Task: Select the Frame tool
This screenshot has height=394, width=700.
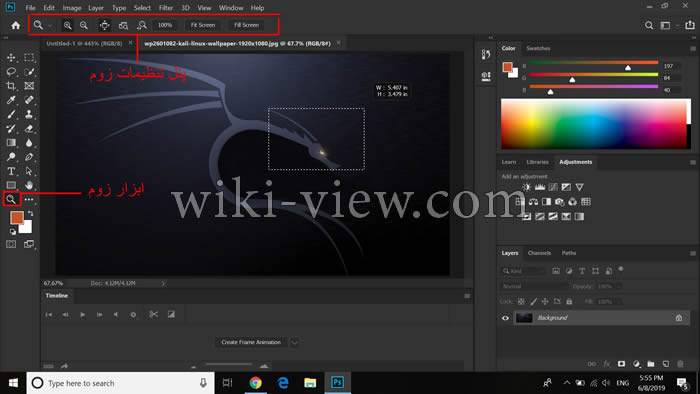Action: click(x=29, y=86)
